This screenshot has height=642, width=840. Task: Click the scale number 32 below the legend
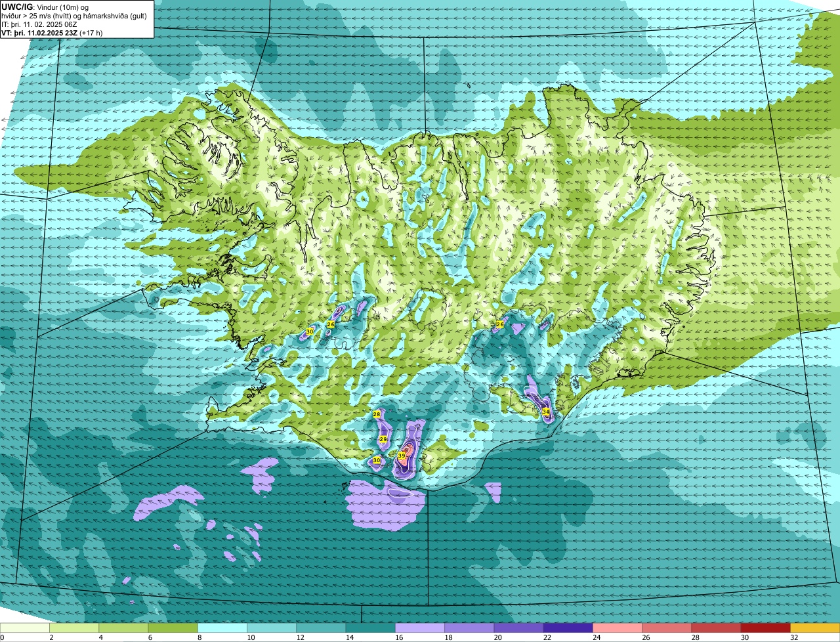[x=793, y=637]
